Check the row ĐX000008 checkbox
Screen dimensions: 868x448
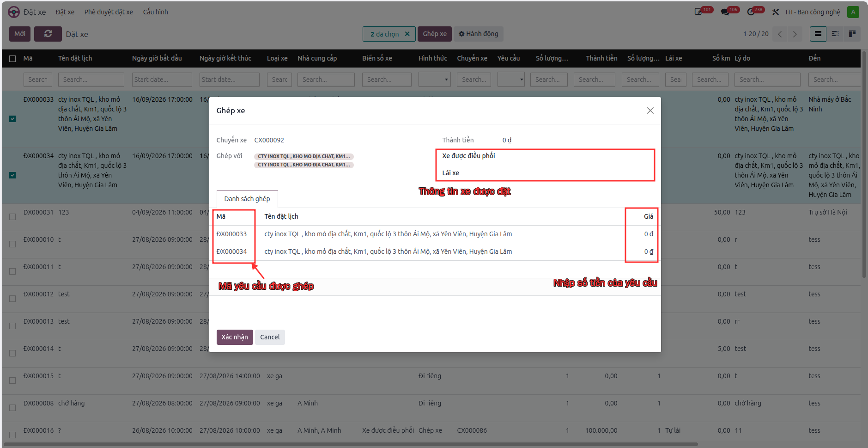point(12,408)
